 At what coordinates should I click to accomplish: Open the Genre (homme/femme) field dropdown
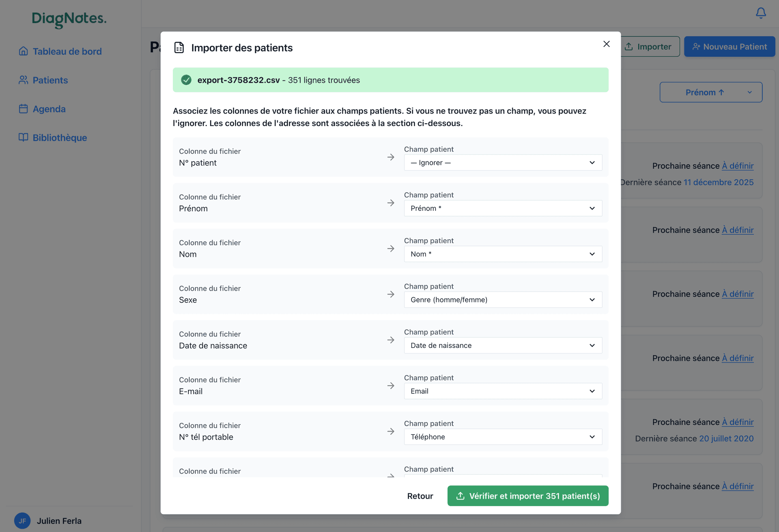(x=503, y=300)
